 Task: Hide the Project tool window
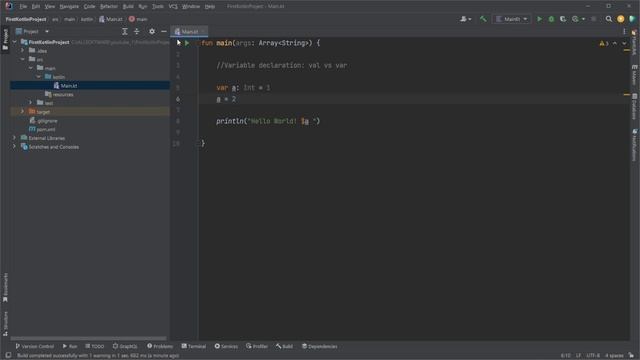click(164, 31)
